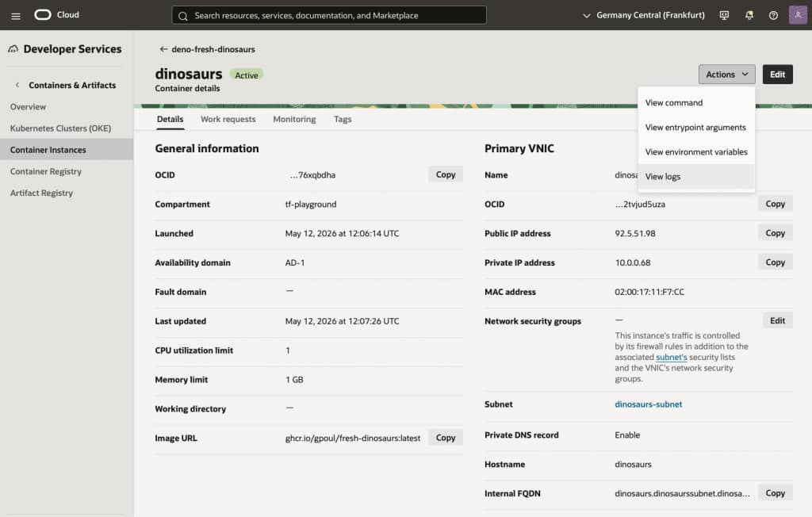The width and height of the screenshot is (812, 517).
Task: Choose View logs in the Actions menu
Action: point(696,177)
